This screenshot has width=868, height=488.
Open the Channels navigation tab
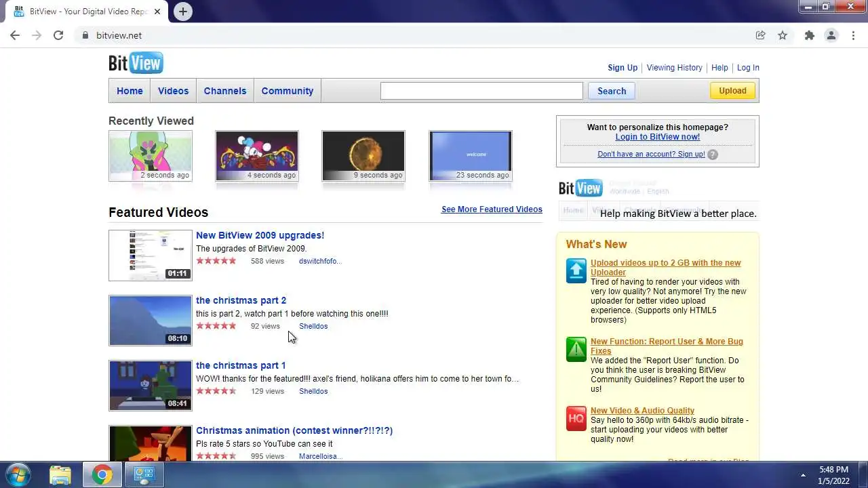[225, 91]
